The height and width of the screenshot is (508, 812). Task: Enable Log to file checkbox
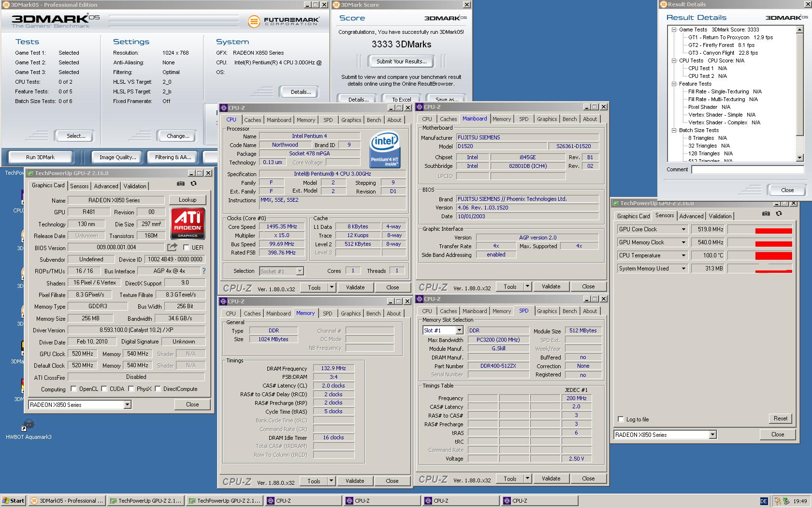pyautogui.click(x=621, y=419)
